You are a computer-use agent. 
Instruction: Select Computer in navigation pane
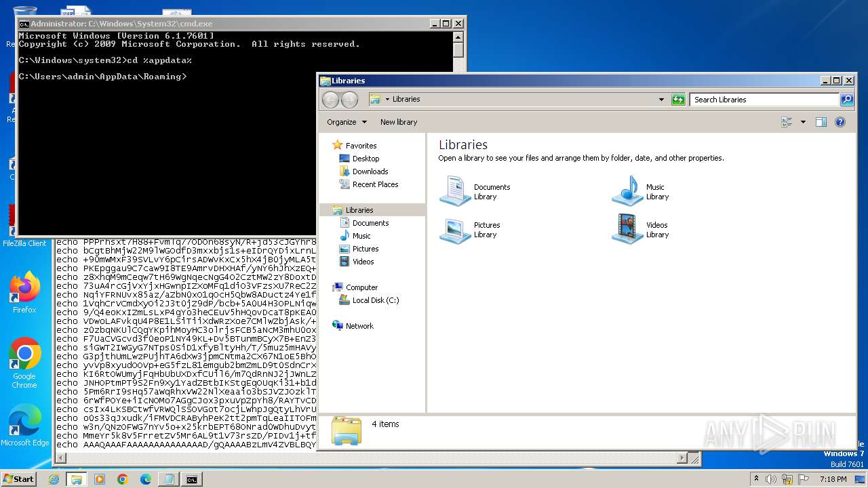pos(361,287)
